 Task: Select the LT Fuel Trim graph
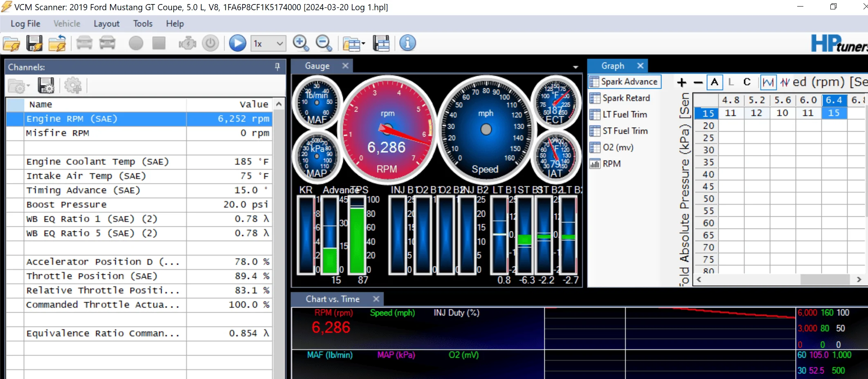click(619, 114)
